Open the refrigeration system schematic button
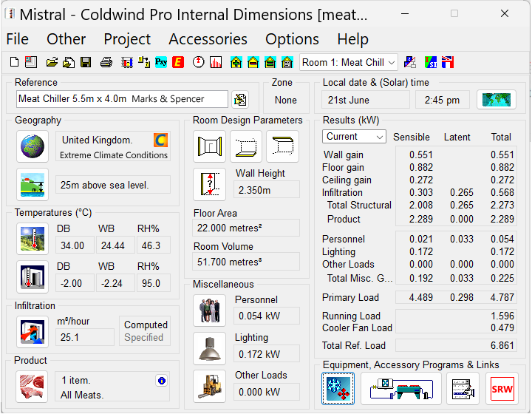 click(401, 389)
